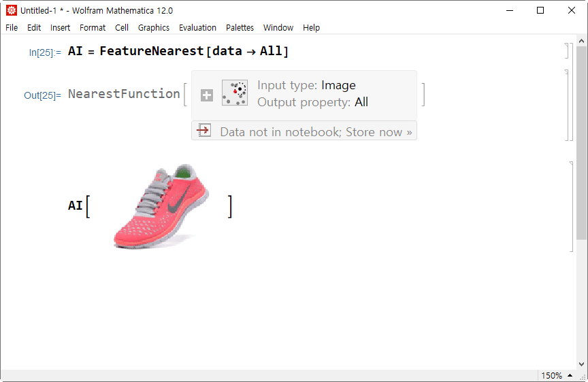Open the Format menu
This screenshot has width=588, height=382.
tap(93, 28)
